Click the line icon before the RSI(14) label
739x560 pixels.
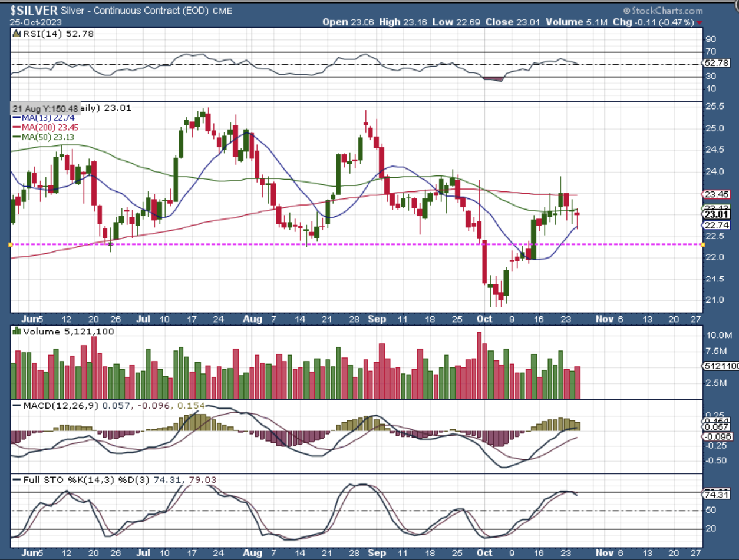(15, 34)
